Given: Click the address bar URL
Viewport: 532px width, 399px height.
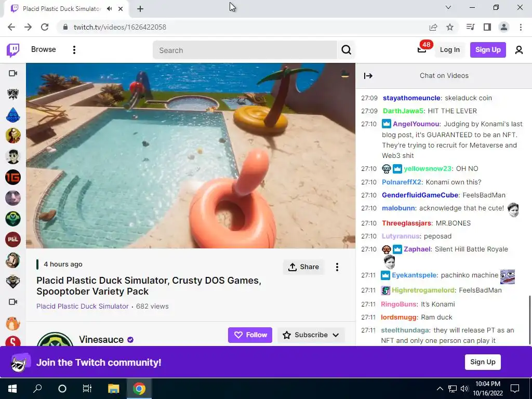Looking at the screenshot, I should pos(120,27).
